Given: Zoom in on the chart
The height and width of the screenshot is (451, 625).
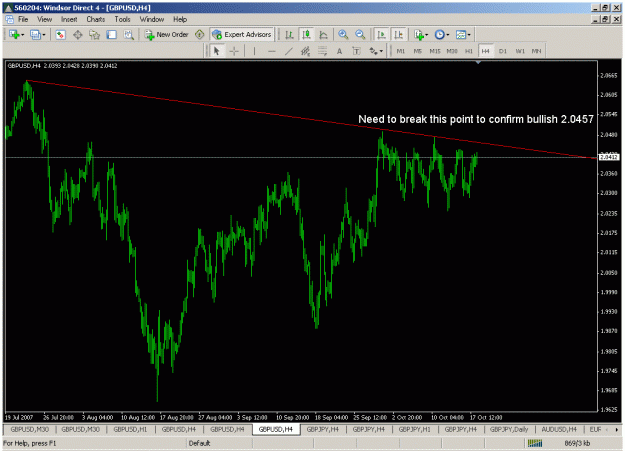Looking at the screenshot, I should pyautogui.click(x=343, y=35).
